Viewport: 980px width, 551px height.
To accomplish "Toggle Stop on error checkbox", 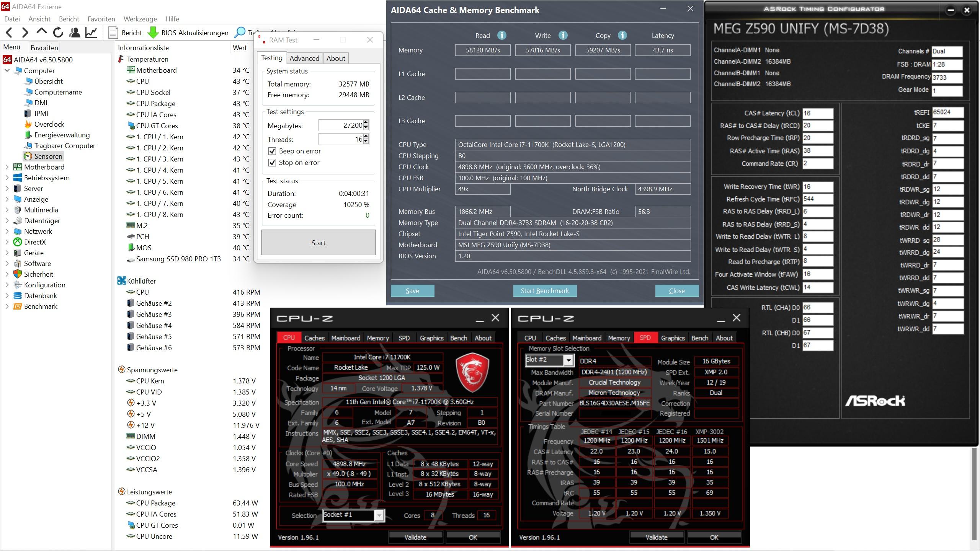I will pyautogui.click(x=272, y=163).
